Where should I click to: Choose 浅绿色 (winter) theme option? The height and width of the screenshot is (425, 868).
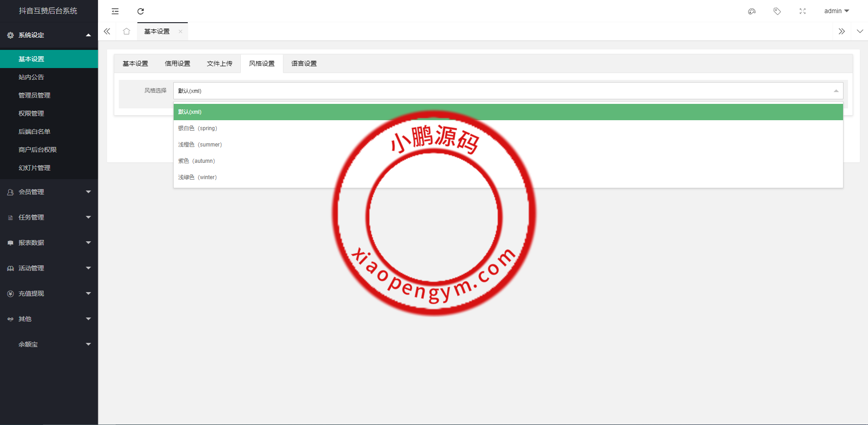pyautogui.click(x=197, y=177)
